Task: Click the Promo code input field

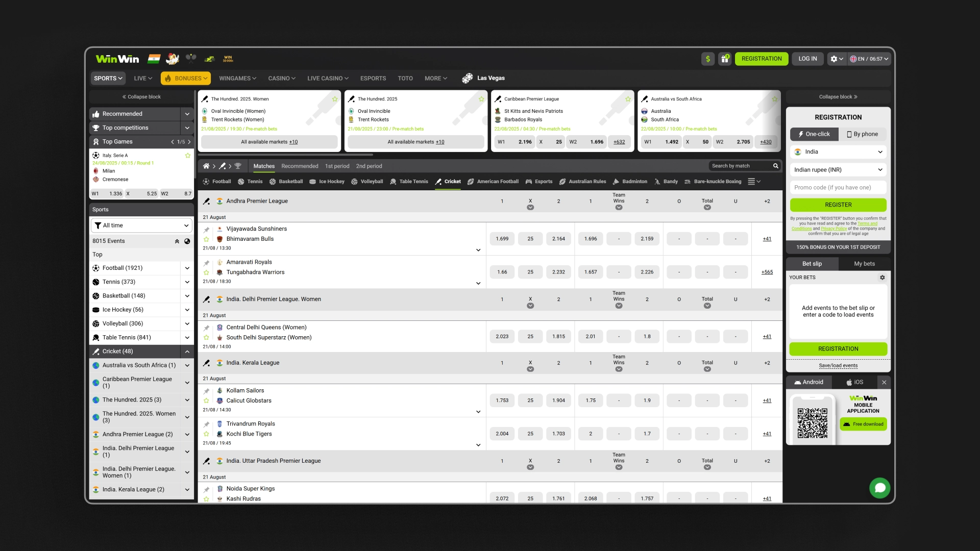Action: pyautogui.click(x=838, y=188)
